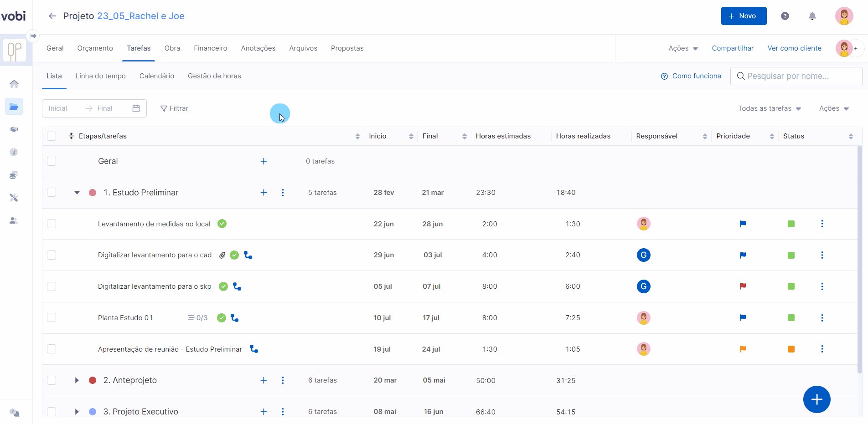Open more options for 1. Estudo Preliminar
This screenshot has width=868, height=424.
point(283,193)
